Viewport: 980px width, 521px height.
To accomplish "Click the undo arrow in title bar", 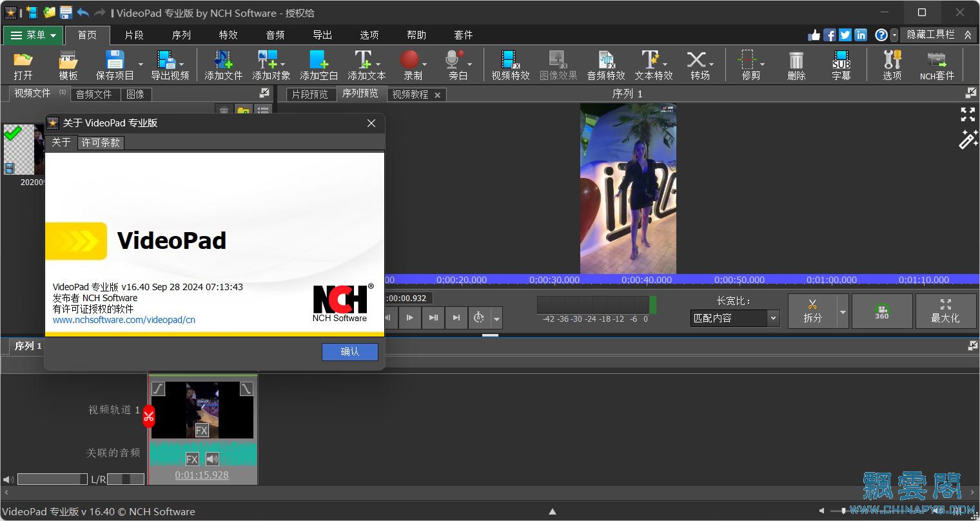I will (x=83, y=12).
